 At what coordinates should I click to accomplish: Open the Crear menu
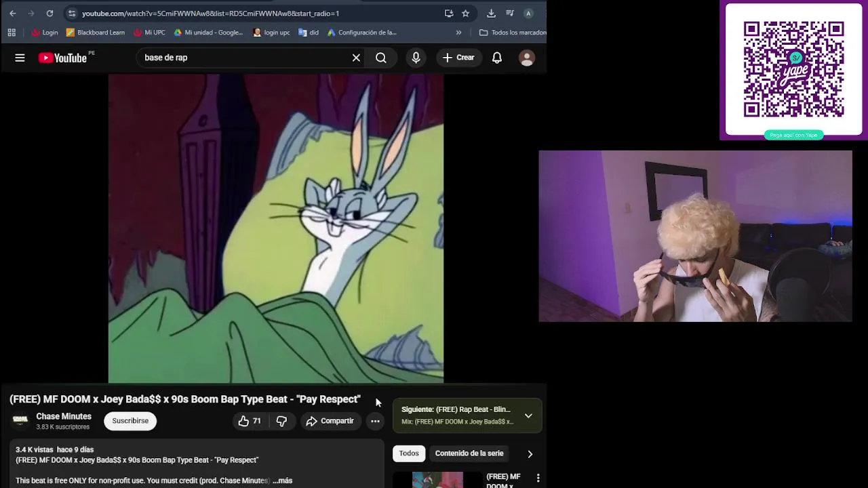(458, 58)
